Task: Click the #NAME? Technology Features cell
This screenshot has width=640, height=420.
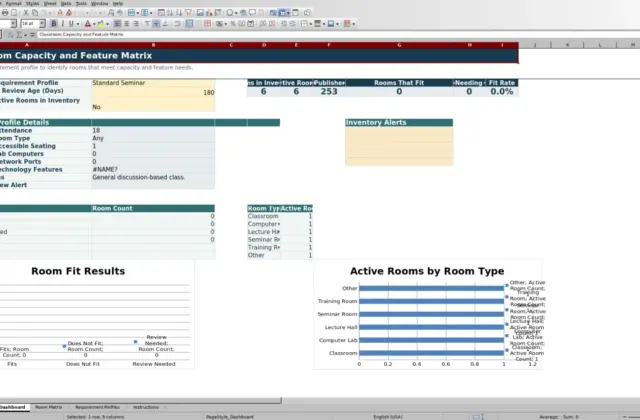Action: click(153, 169)
